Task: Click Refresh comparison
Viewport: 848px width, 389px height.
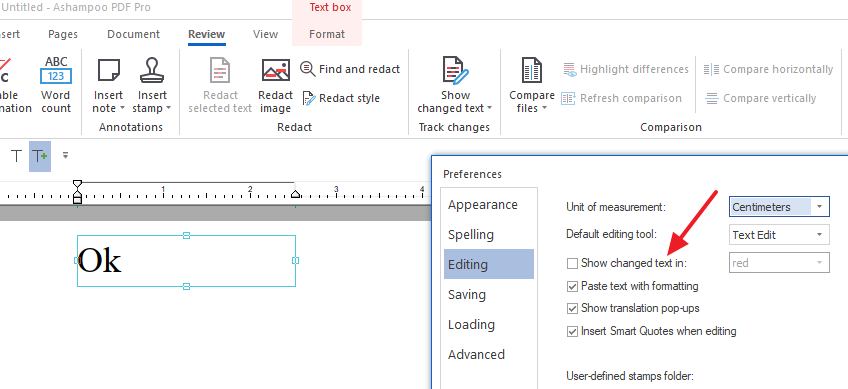Action: (621, 98)
